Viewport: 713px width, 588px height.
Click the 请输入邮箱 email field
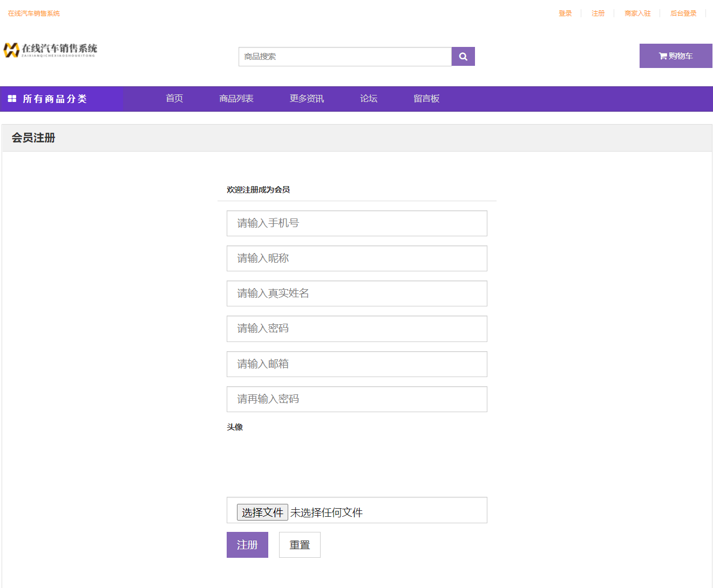357,364
